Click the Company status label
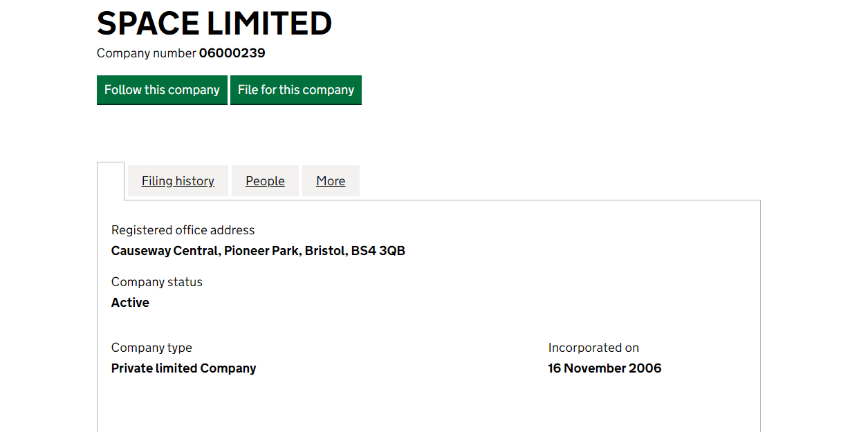Screen dimensions: 868x432 click(x=157, y=282)
